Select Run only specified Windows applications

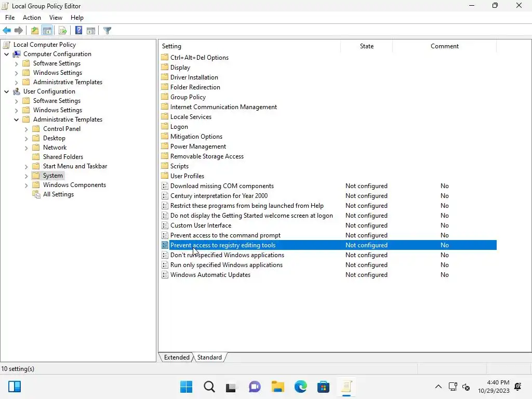coord(227,264)
